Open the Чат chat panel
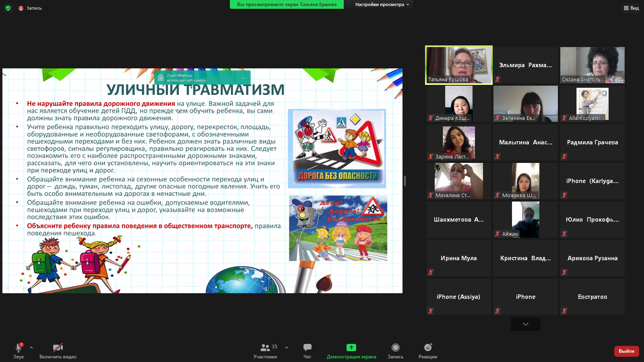Screen dimensions: 644x362 pos(307,351)
